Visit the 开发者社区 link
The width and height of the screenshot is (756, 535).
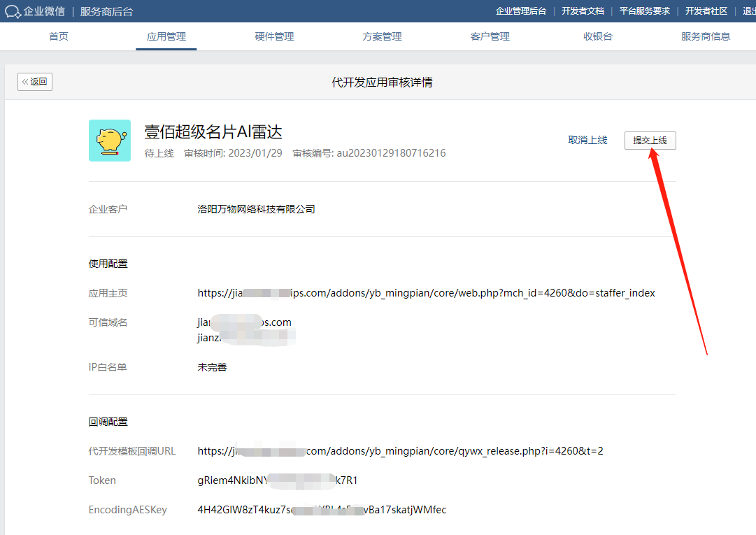pyautogui.click(x=706, y=11)
